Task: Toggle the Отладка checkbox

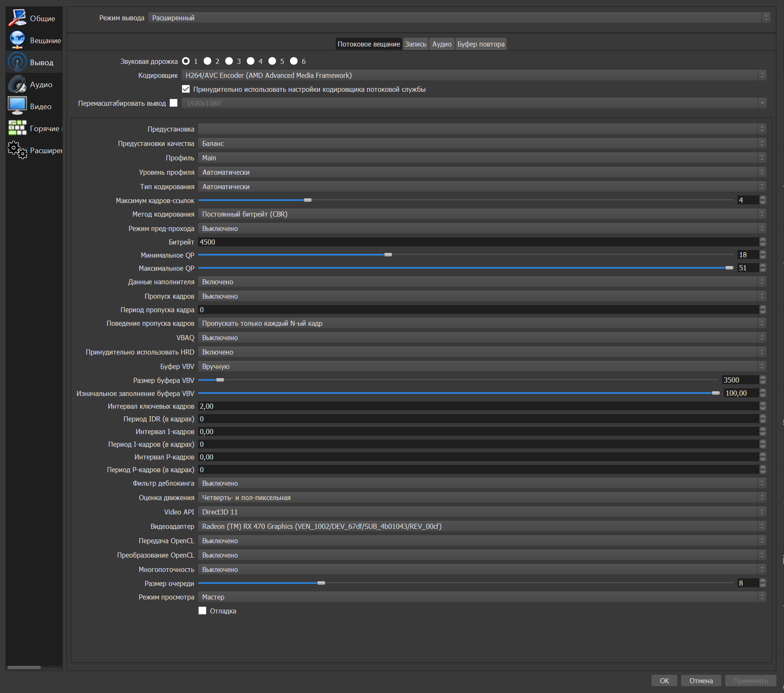Action: (202, 611)
